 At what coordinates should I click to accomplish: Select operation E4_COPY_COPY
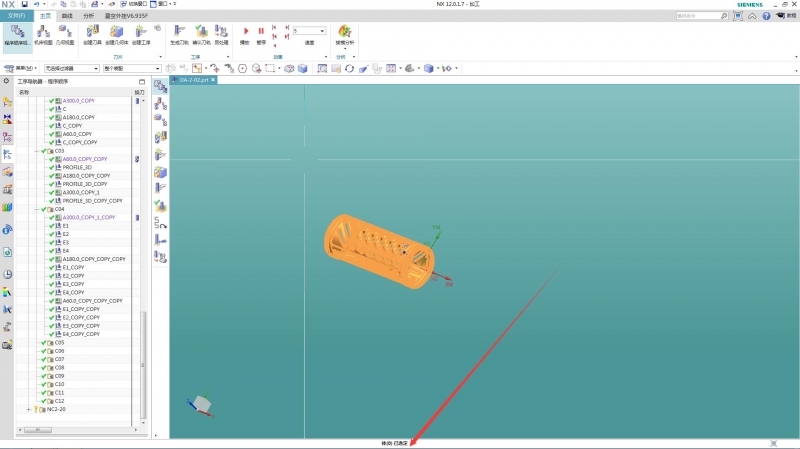pos(81,334)
